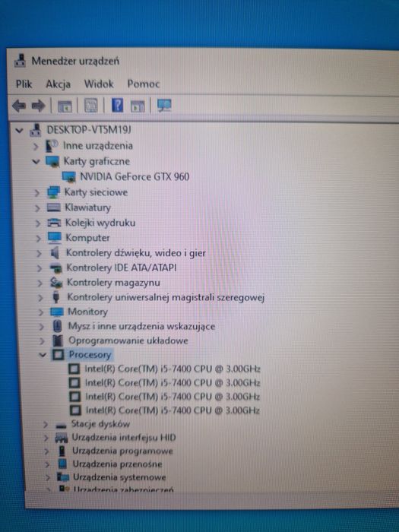Click the disk drive icon for Stacje dysków

61,425
